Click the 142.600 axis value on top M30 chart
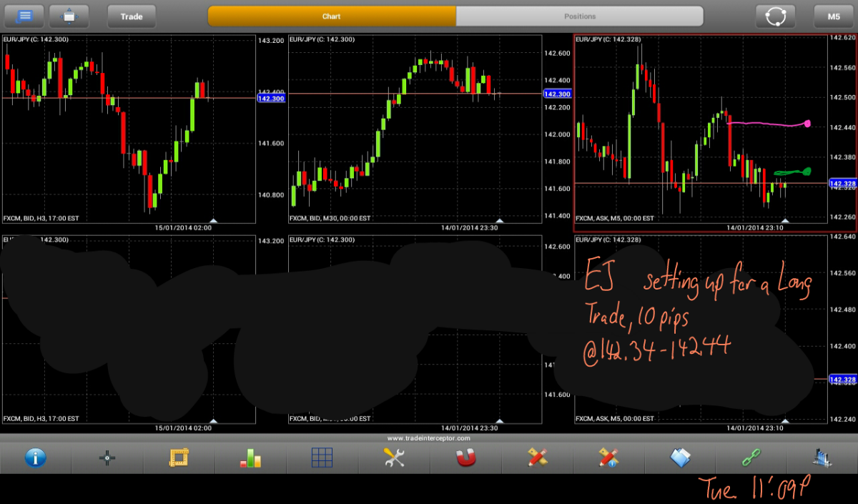The width and height of the screenshot is (858, 504). [557, 54]
